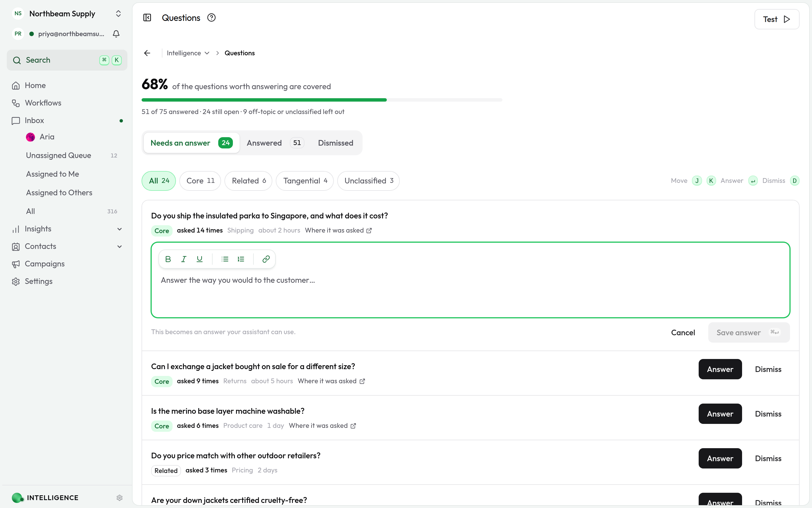Image resolution: width=812 pixels, height=508 pixels.
Task: Click the Shipping tag on parka question
Action: point(240,231)
